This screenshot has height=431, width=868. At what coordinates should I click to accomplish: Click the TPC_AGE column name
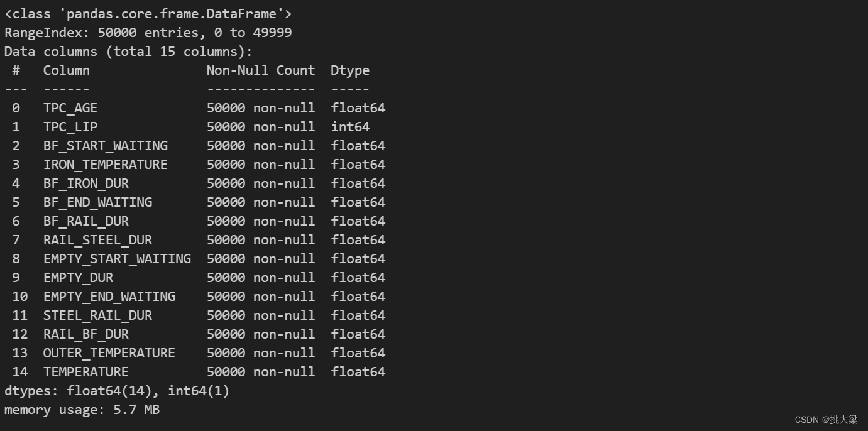(x=70, y=108)
